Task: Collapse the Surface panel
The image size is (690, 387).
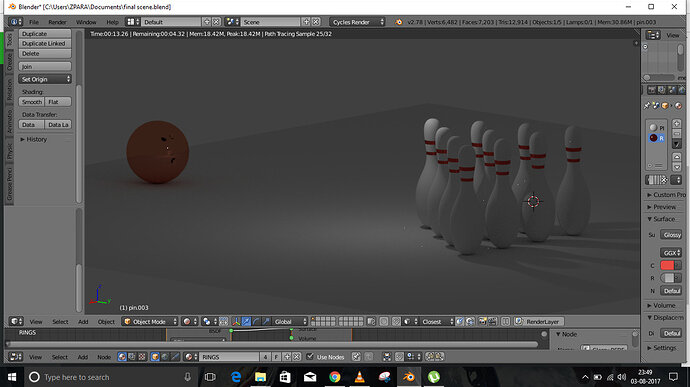Action: [661, 219]
